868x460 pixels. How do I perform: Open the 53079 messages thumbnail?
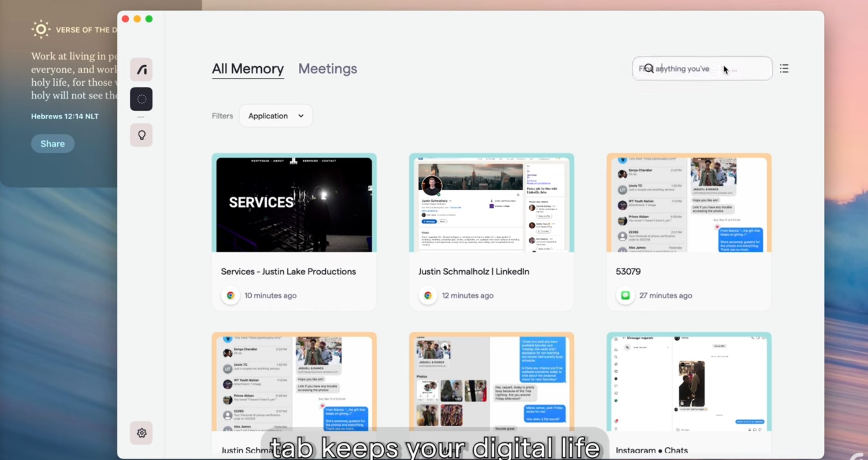click(689, 203)
